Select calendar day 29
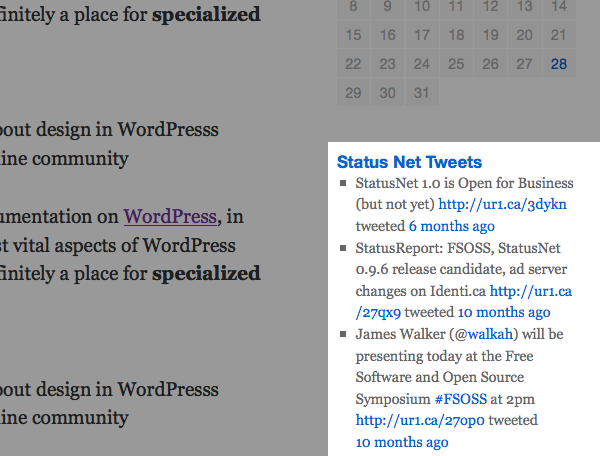Viewport: 600px width, 456px height. [352, 93]
